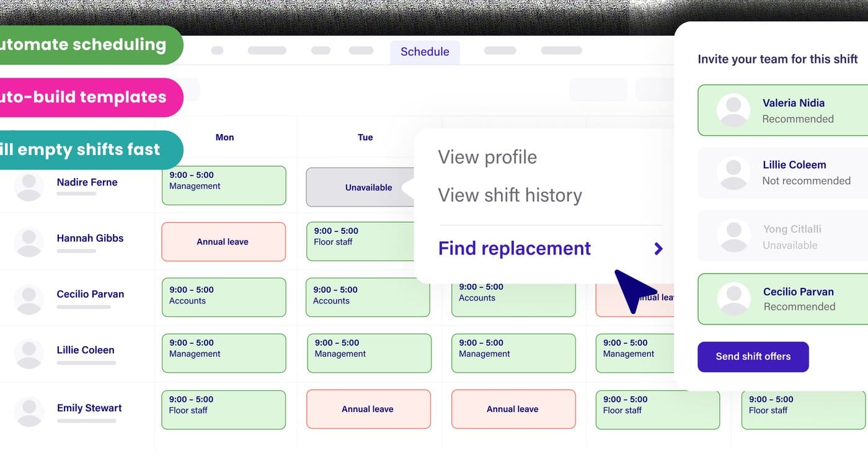Click Emily Stewart's avatar icon
Viewport: 868px width, 456px height.
[x=29, y=412]
